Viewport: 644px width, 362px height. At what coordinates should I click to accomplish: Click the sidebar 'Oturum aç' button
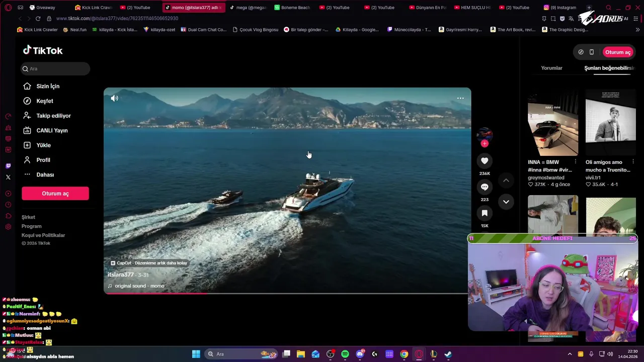pyautogui.click(x=55, y=194)
